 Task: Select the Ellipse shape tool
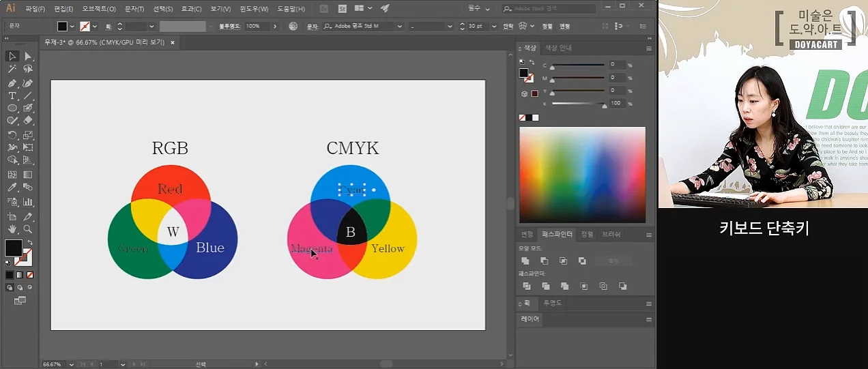12,108
